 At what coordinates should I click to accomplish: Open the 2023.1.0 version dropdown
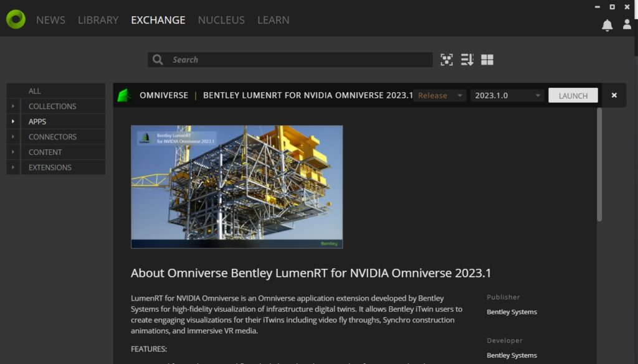pyautogui.click(x=506, y=95)
